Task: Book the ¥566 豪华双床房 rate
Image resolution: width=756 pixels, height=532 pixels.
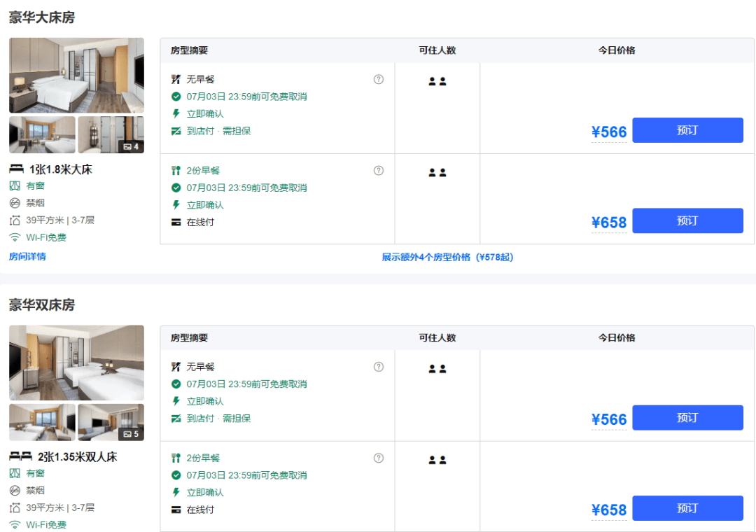Action: (687, 418)
